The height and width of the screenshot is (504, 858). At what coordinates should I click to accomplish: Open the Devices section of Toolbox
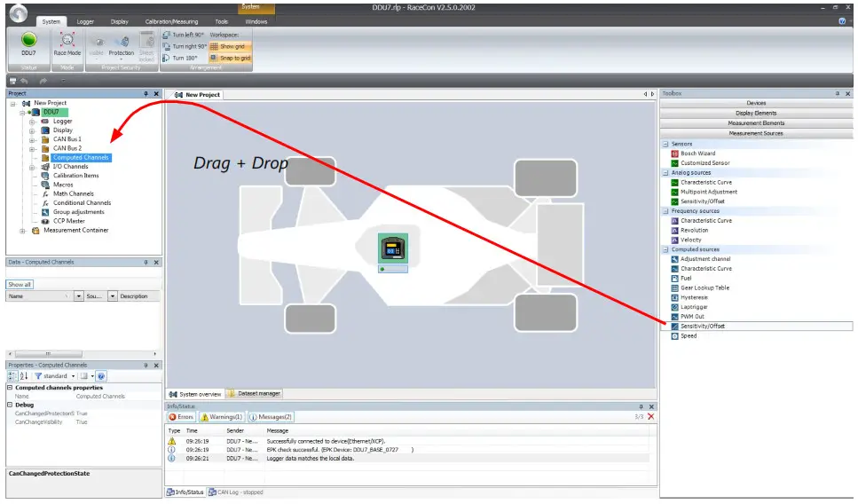[756, 104]
